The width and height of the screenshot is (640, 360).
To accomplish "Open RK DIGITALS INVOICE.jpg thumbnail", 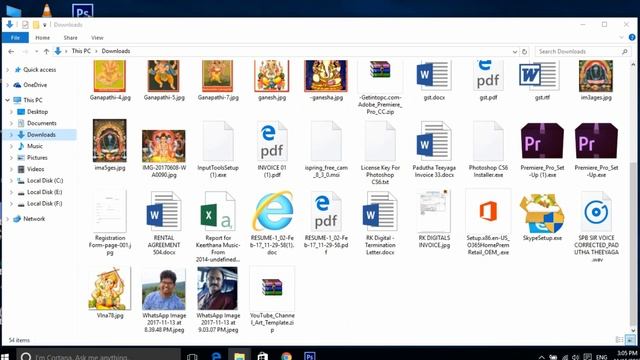I will 433,211.
